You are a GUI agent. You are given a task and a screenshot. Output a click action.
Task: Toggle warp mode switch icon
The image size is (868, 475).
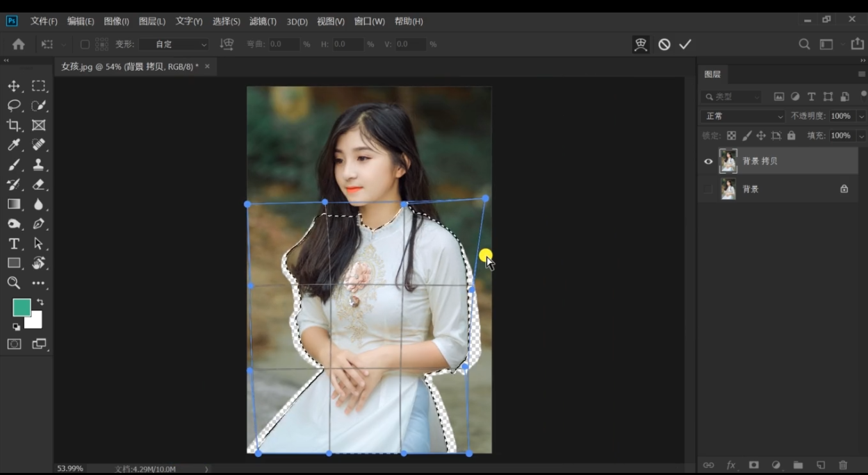click(641, 44)
